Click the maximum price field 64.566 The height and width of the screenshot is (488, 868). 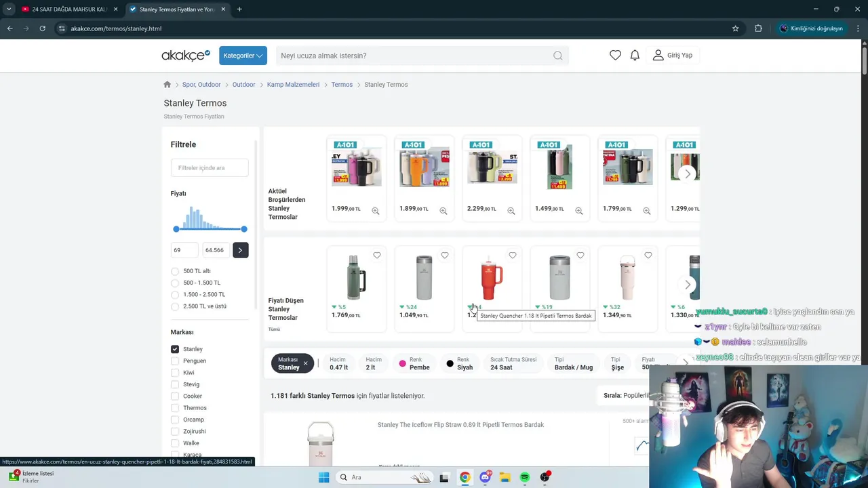(216, 250)
